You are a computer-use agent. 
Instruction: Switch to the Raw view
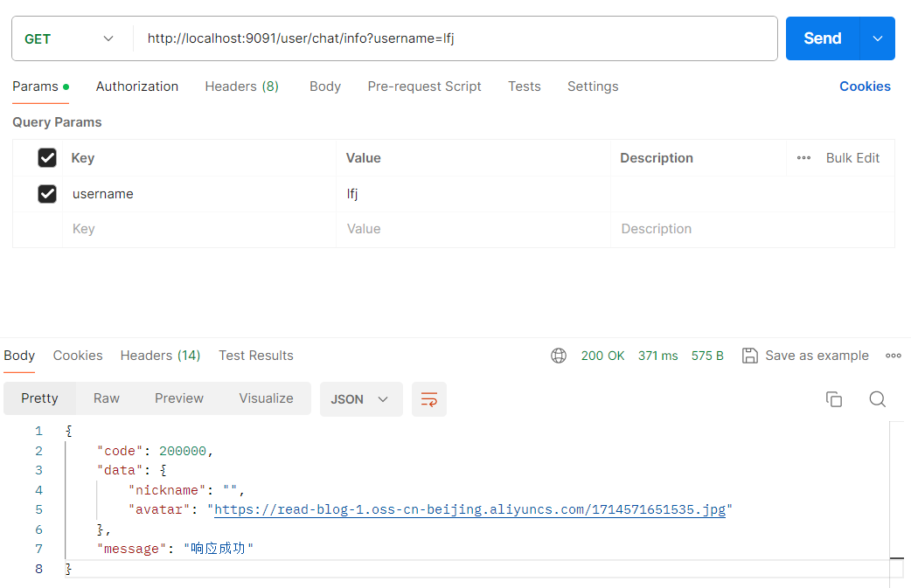pyautogui.click(x=107, y=398)
